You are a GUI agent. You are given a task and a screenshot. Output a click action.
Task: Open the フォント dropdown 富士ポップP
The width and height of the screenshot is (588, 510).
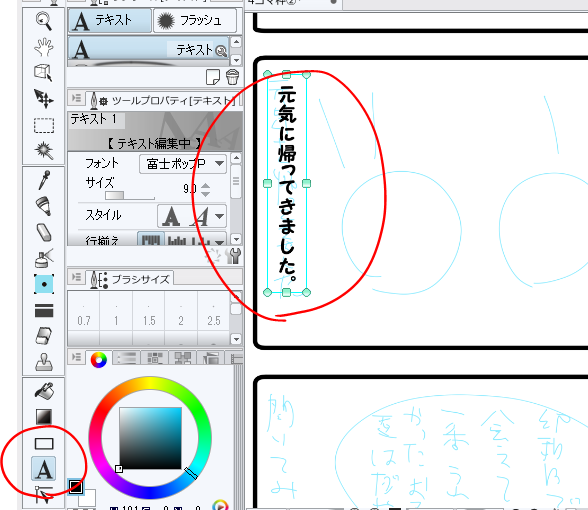click(183, 164)
